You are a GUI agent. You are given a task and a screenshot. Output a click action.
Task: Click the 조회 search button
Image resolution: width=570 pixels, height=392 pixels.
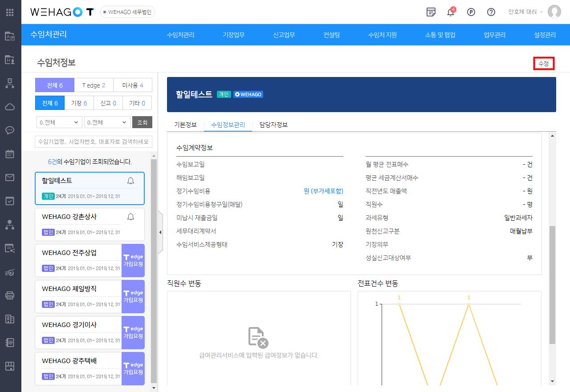[142, 122]
